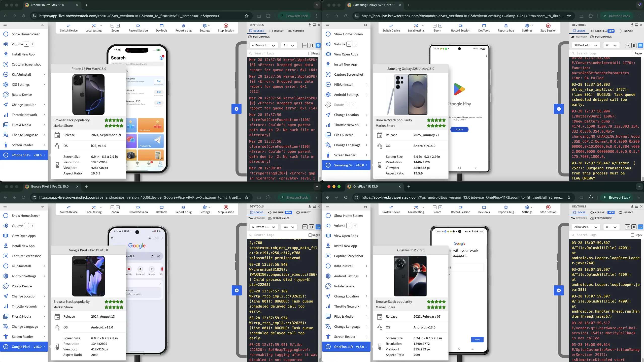This screenshot has height=362, width=644.
Task: Open log level W dropdown in Google Pixel window
Action: (x=289, y=227)
